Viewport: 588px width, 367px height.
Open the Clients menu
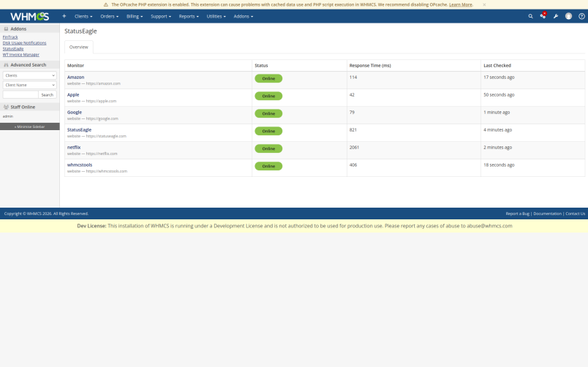click(83, 17)
